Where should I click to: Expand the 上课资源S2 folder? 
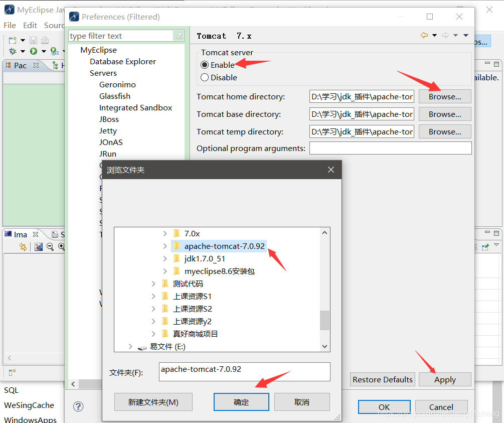(153, 309)
